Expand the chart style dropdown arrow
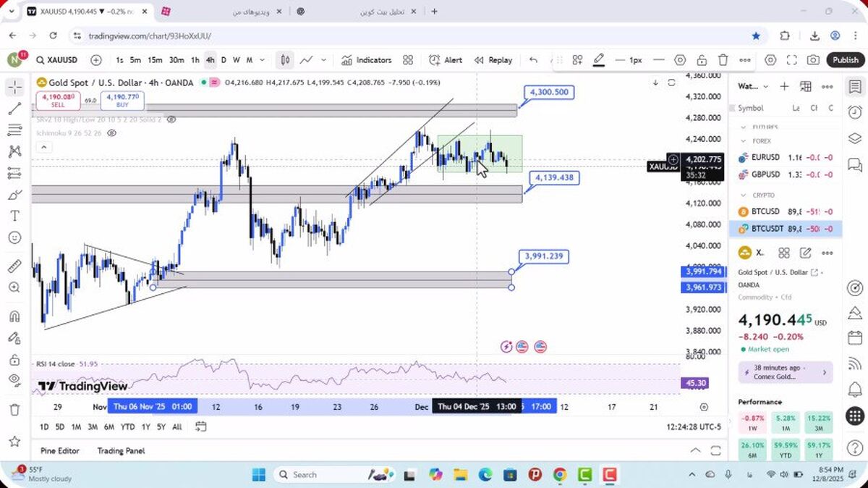 point(323,60)
